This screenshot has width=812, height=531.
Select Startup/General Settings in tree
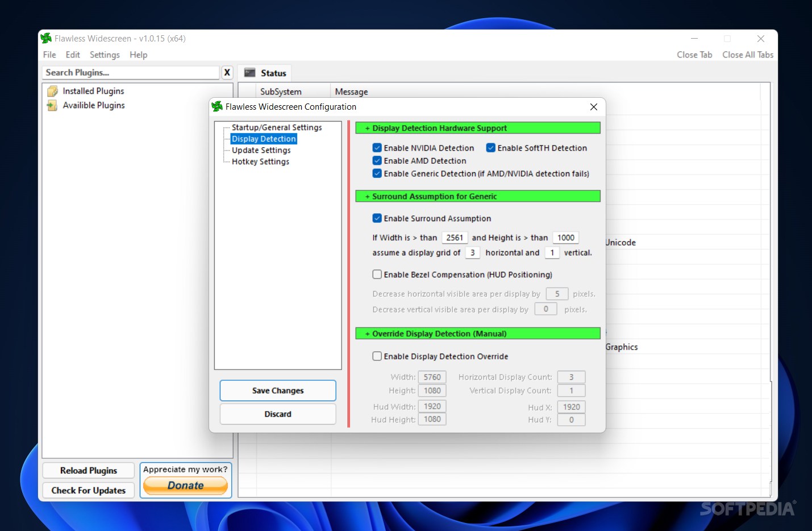click(x=277, y=127)
